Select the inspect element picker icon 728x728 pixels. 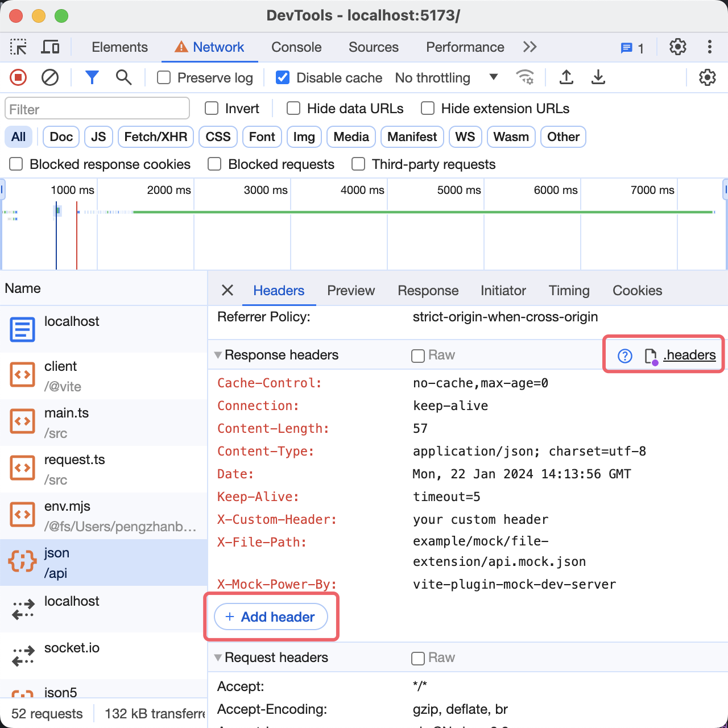click(18, 47)
